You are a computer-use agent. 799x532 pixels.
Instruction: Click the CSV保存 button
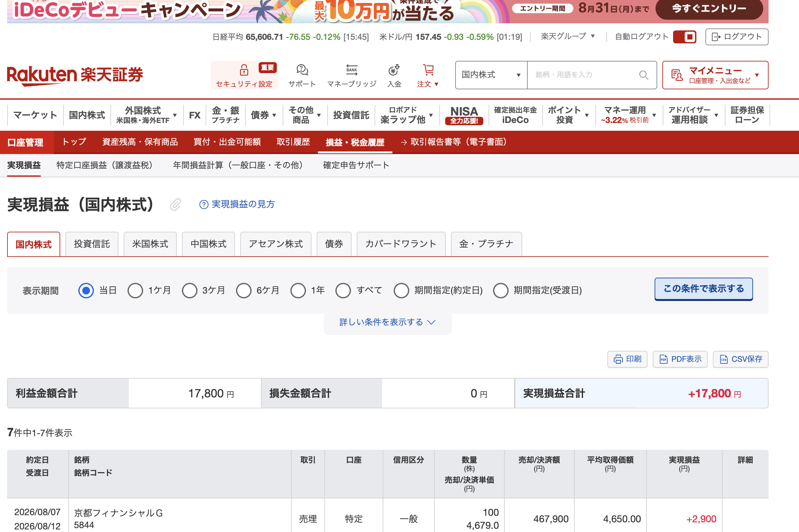[x=740, y=359]
